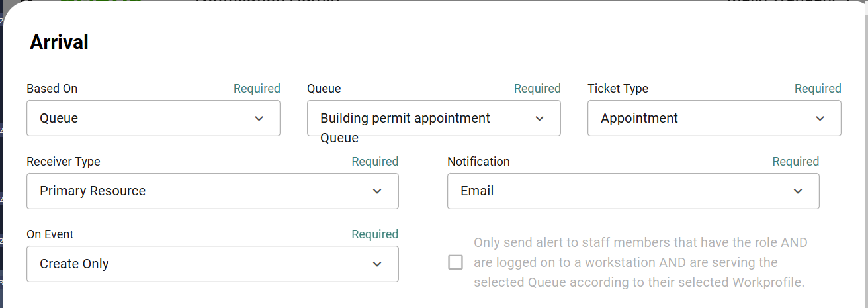Expand the Email notification dropdown

(622, 191)
